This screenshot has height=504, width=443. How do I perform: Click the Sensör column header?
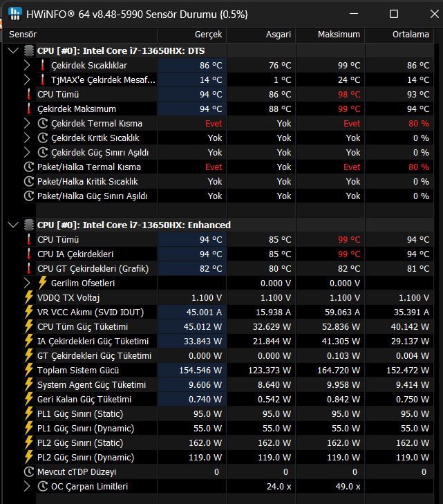[x=80, y=35]
